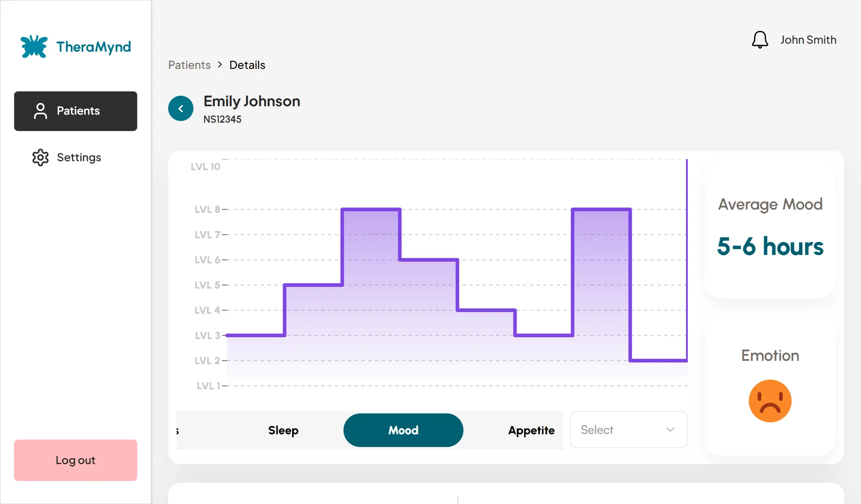Switch to the Sleep tab

pos(283,430)
